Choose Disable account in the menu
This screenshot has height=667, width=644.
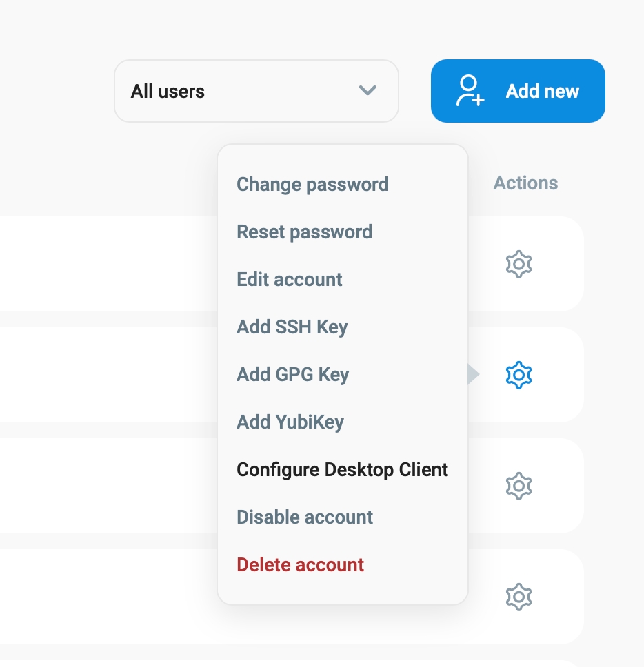click(305, 517)
